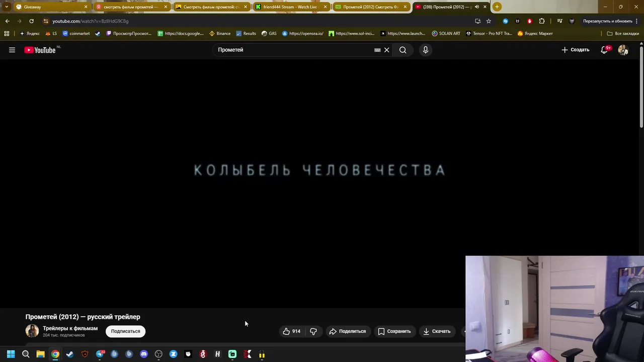Open Яндекс bookmark
The image size is (644, 362).
click(30, 34)
